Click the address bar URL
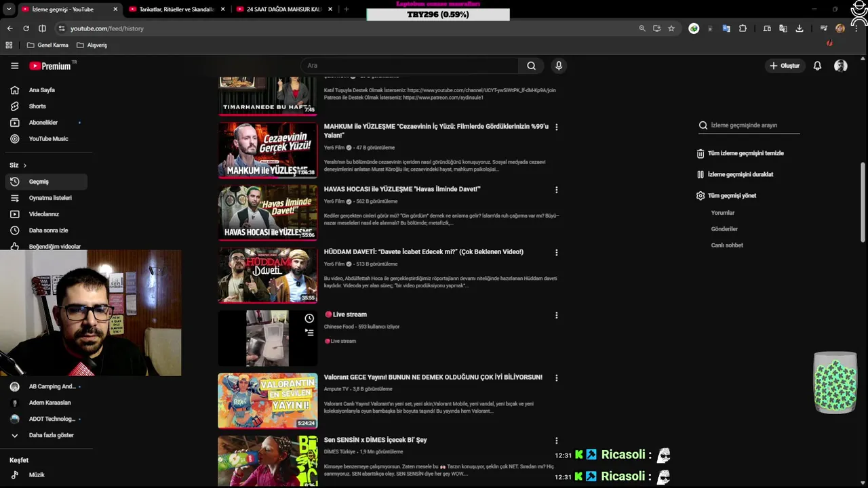Image resolution: width=868 pixels, height=488 pixels. coord(107,28)
